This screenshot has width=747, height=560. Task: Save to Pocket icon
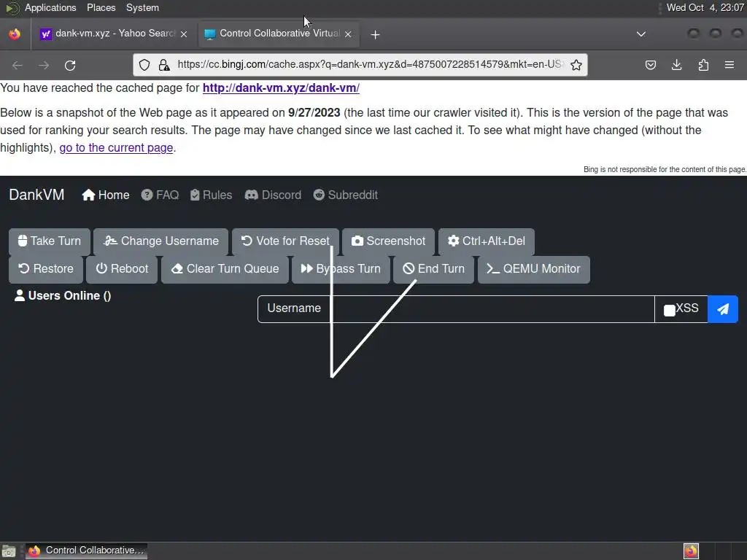(x=650, y=65)
